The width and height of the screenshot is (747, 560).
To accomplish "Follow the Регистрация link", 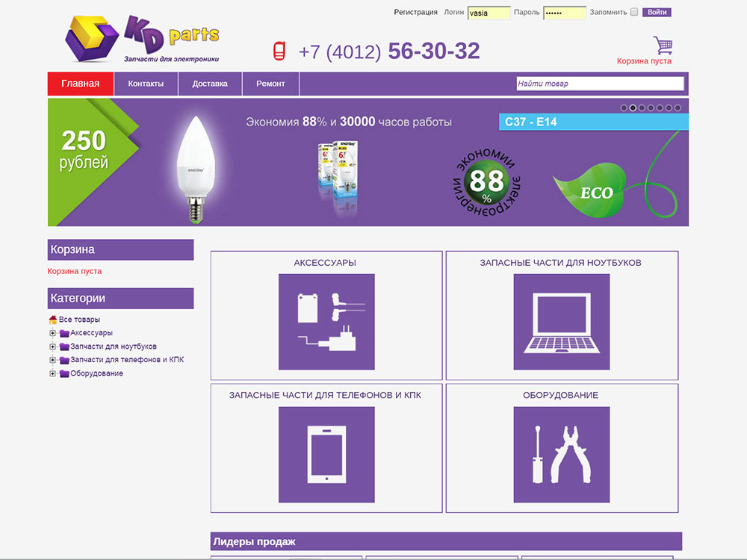I will click(415, 12).
